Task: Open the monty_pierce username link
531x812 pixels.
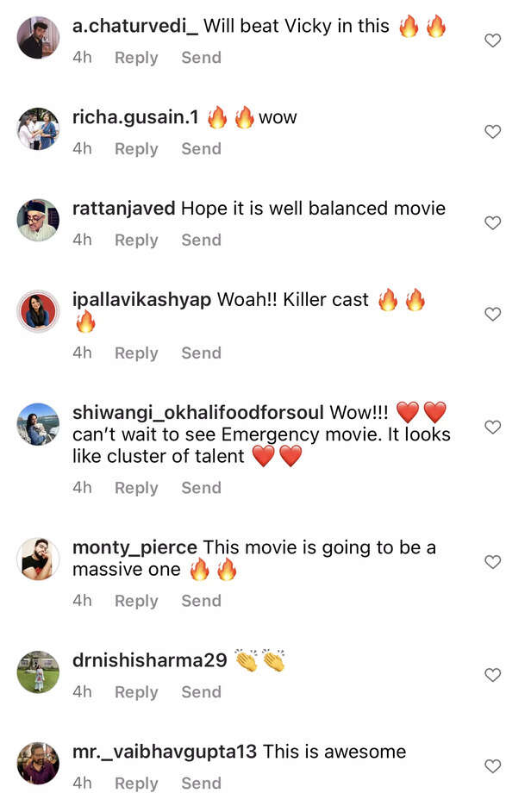Action: (x=134, y=547)
